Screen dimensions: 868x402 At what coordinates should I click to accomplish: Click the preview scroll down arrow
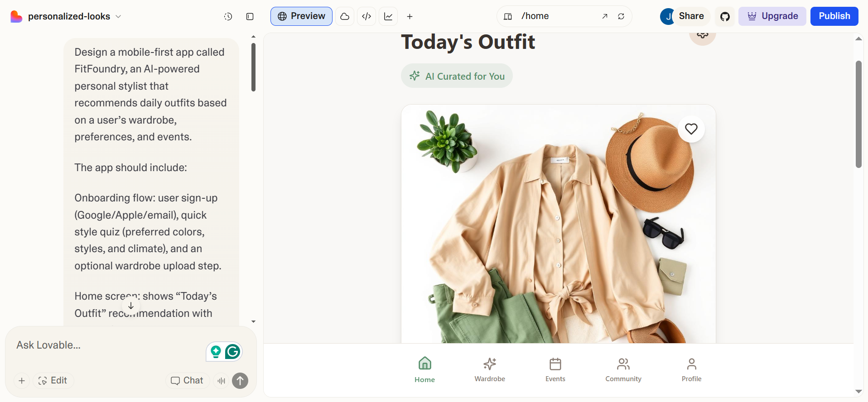point(858,391)
